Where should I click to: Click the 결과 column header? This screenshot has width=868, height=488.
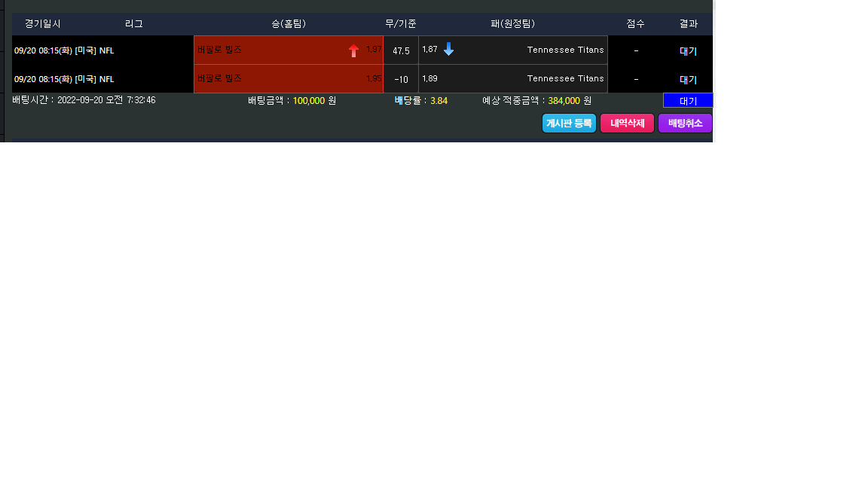(x=688, y=24)
